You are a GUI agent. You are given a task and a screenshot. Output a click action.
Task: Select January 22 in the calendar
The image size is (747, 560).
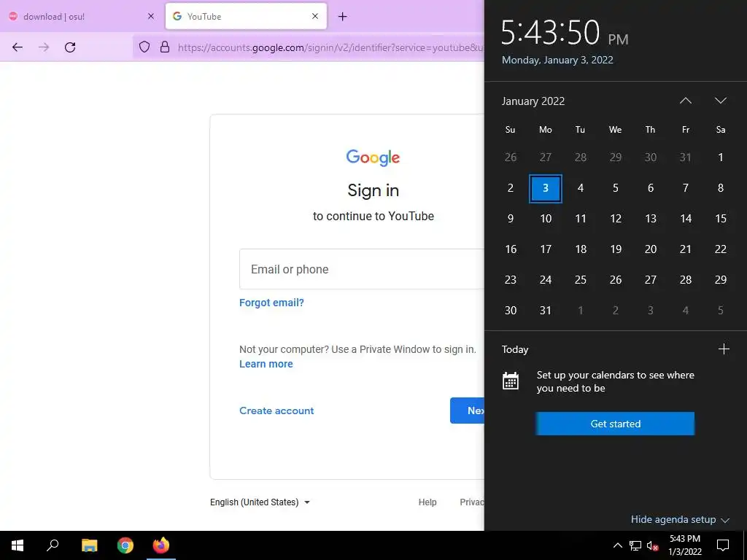(720, 249)
